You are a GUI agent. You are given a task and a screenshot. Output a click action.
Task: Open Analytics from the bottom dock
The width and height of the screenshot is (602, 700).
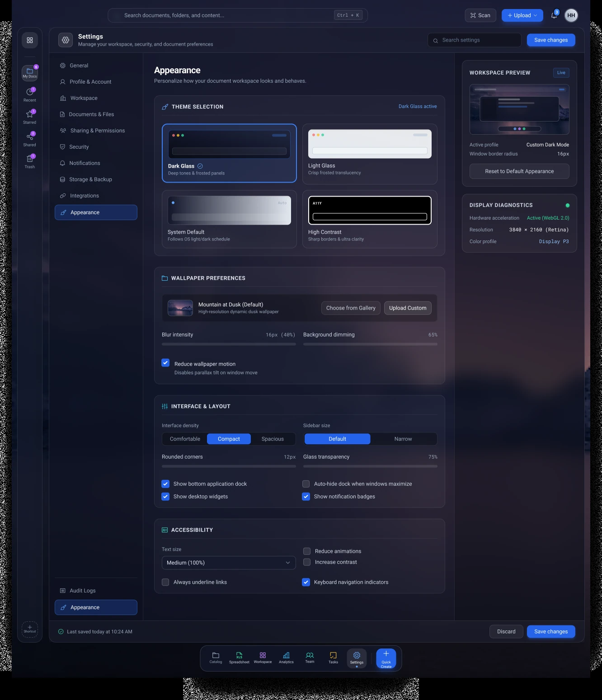(286, 658)
